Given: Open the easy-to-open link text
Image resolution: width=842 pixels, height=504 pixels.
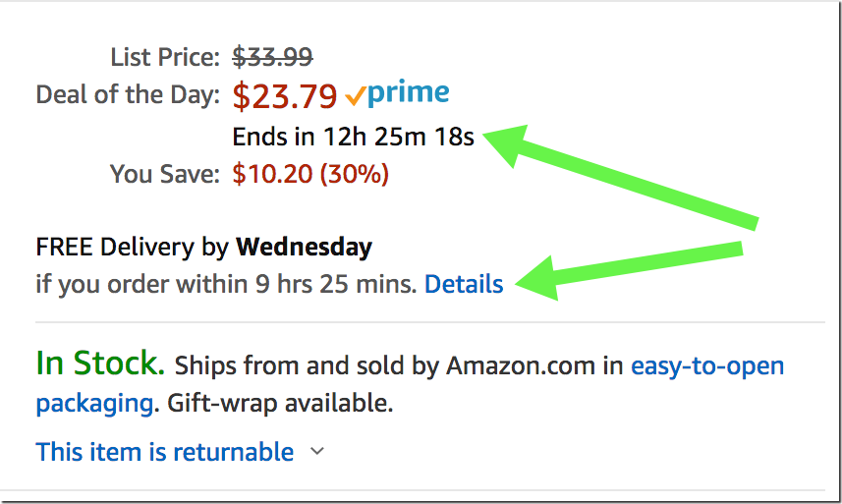Looking at the screenshot, I should pos(707,366).
